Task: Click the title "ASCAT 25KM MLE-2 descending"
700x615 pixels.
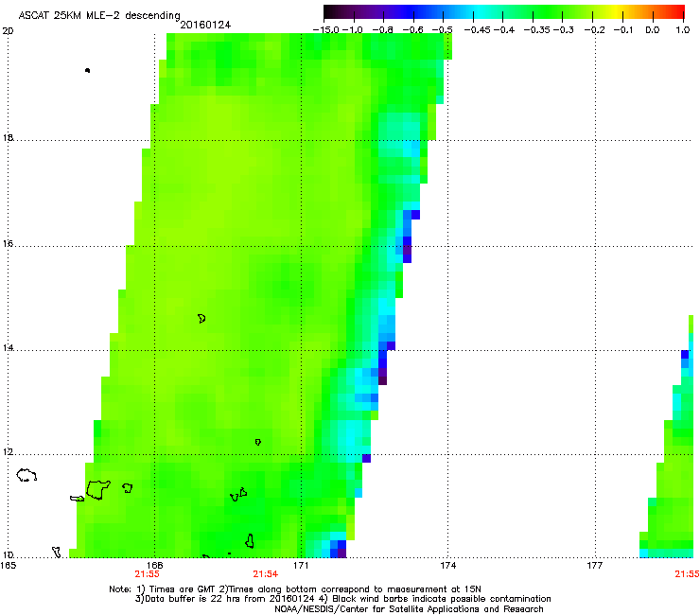Action: 99,15
